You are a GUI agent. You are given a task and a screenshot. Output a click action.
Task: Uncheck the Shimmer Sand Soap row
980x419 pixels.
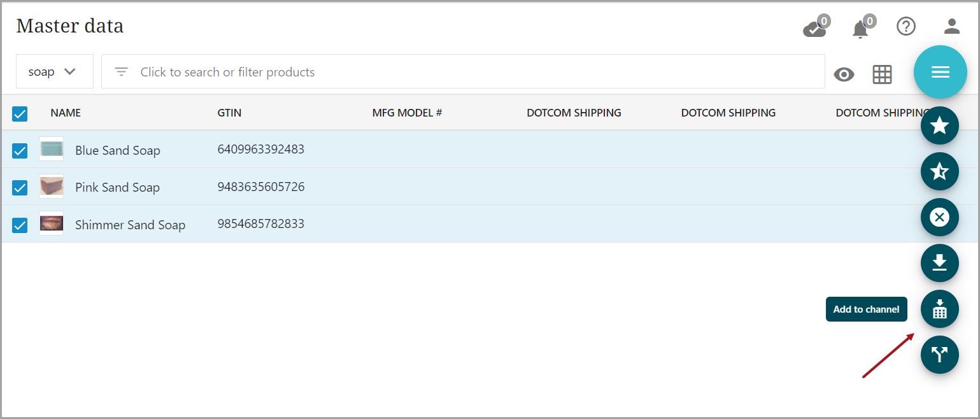tap(20, 225)
